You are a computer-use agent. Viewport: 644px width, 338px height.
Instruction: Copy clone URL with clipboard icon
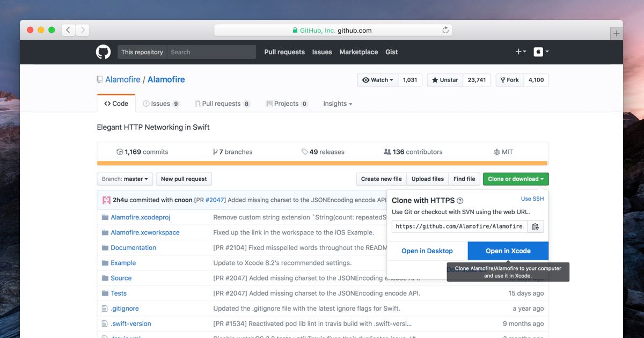click(535, 226)
